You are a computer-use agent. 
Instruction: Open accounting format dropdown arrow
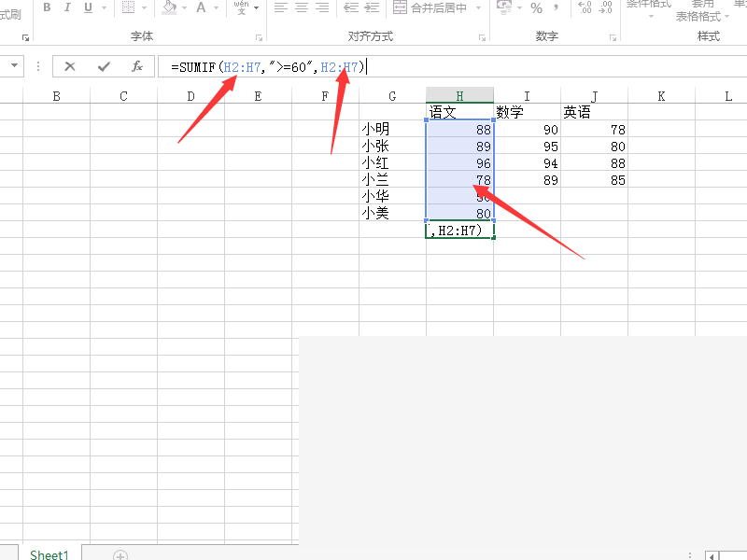click(519, 8)
